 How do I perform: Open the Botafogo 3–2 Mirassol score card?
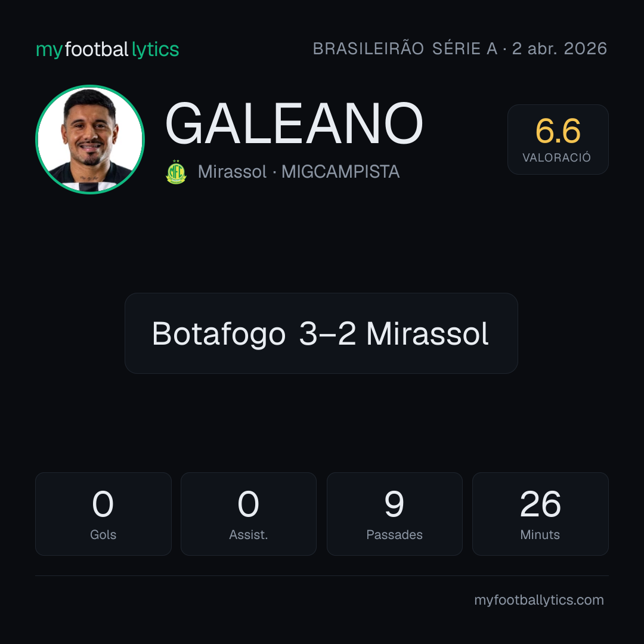pyautogui.click(x=321, y=333)
